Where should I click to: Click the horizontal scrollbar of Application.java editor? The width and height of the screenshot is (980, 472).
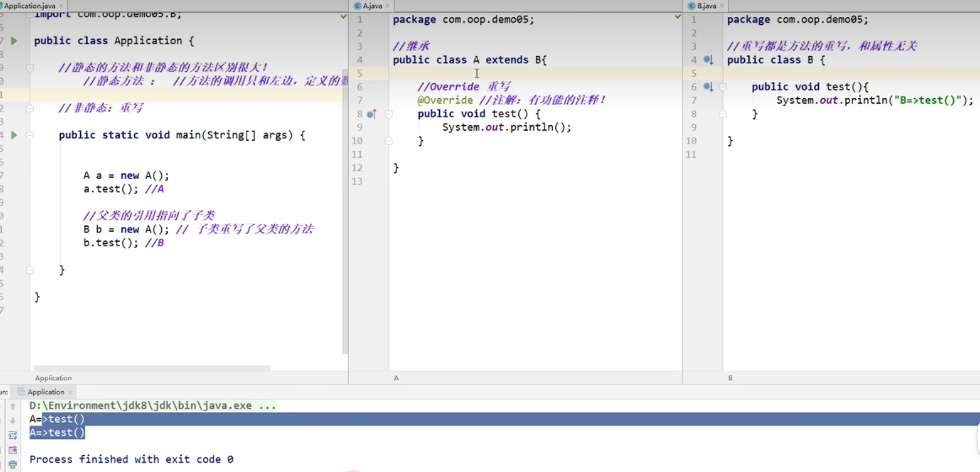click(152, 368)
